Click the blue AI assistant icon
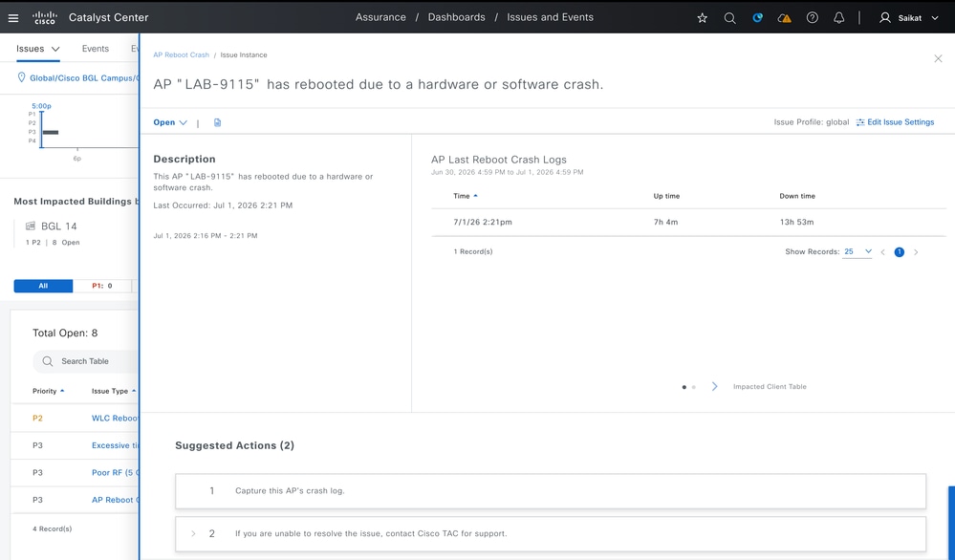The width and height of the screenshot is (955, 560). tap(757, 17)
